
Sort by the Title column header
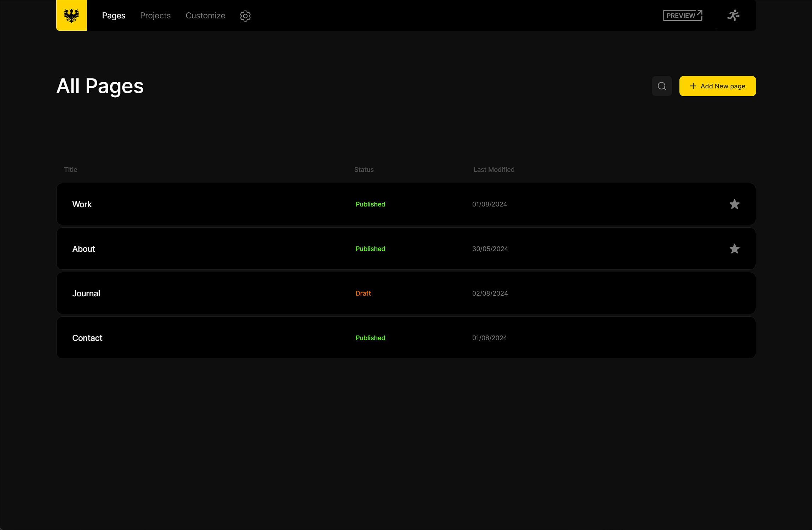pyautogui.click(x=70, y=170)
